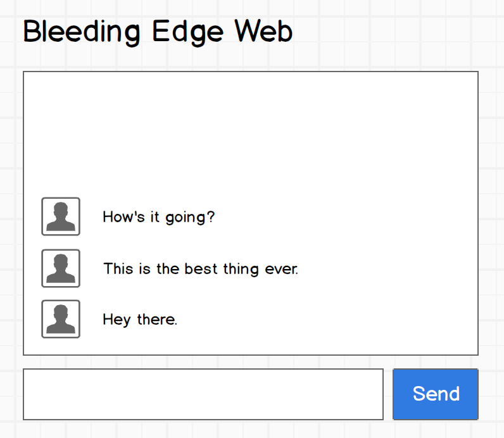This screenshot has height=438, width=504.
Task: Click the word "thing" in the middle message
Action: click(x=241, y=269)
